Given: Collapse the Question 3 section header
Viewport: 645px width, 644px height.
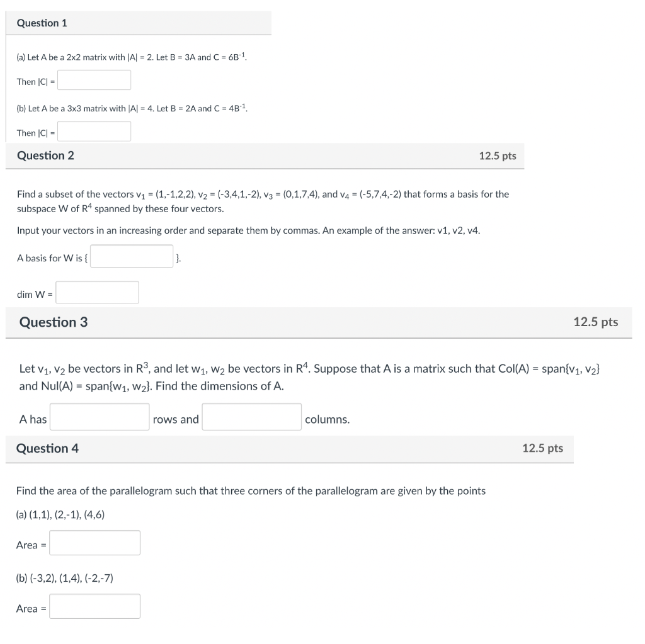Looking at the screenshot, I should tap(315, 322).
